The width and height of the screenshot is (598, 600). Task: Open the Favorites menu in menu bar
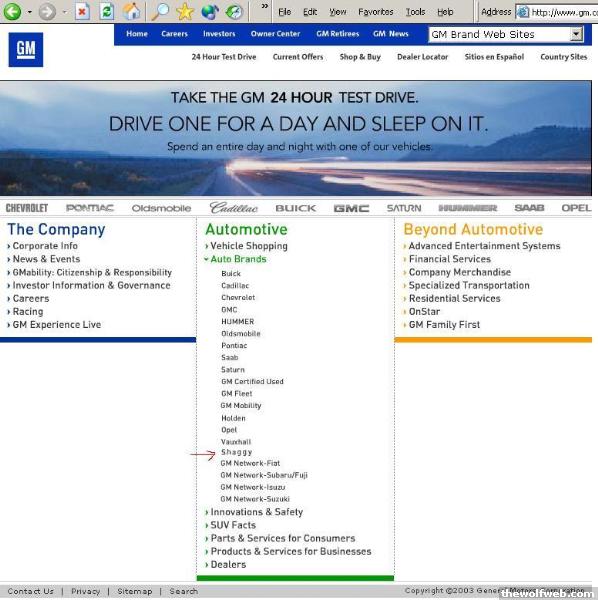coord(375,12)
